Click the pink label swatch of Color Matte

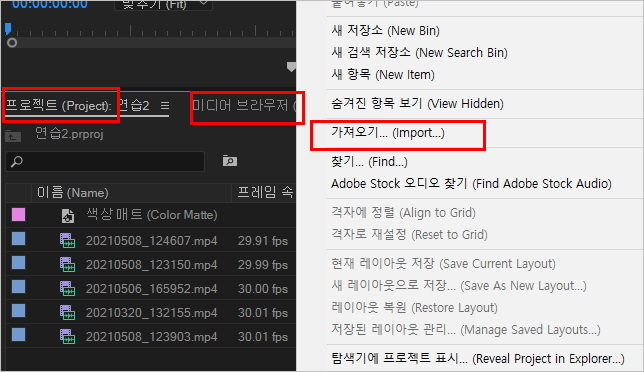click(18, 214)
